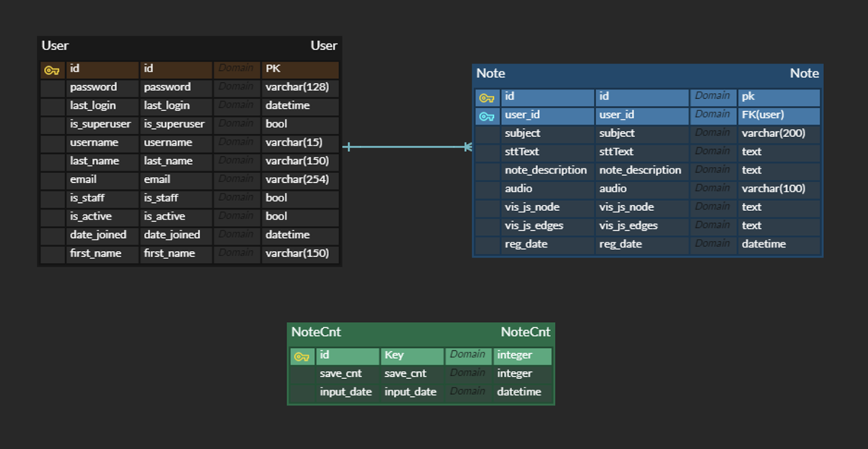Select the lowercase pk type cell in Note
Viewport: 868px width, 449px height.
[779, 97]
